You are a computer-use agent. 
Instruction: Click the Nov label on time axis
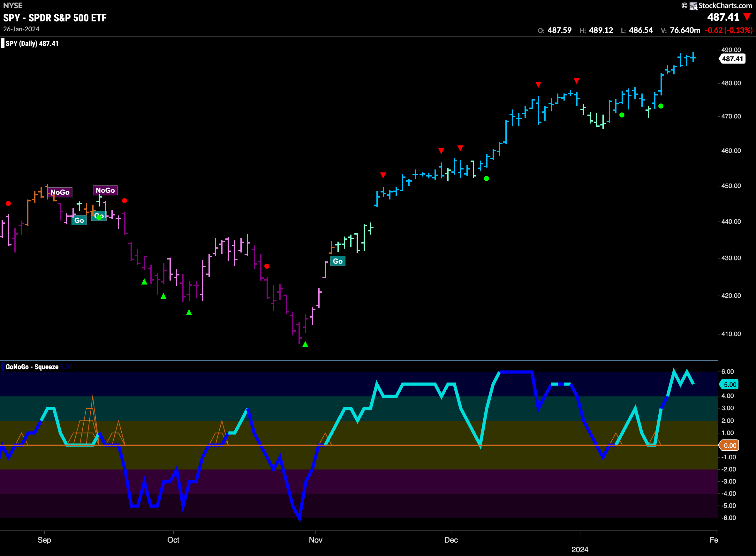tap(316, 540)
